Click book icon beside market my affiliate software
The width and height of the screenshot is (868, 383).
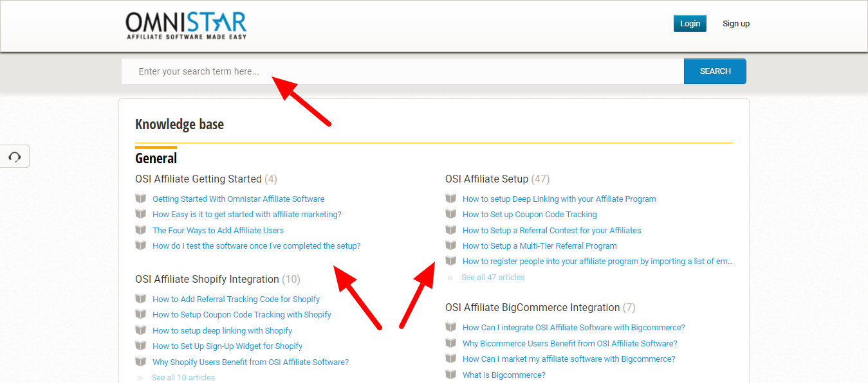tap(451, 359)
